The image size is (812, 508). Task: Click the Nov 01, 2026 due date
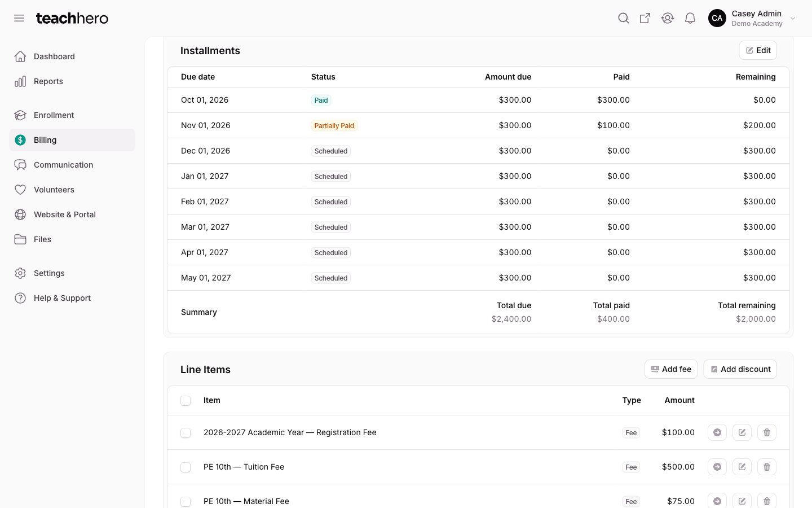(206, 125)
